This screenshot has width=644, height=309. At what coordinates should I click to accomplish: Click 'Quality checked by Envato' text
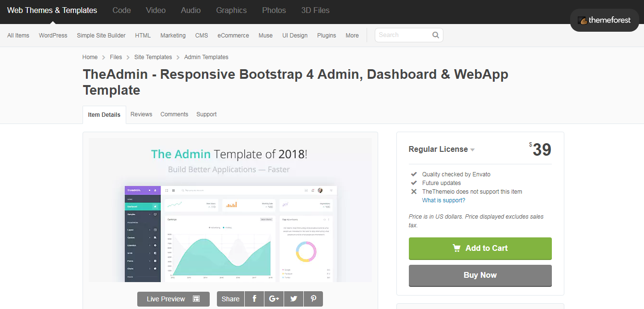[456, 174]
